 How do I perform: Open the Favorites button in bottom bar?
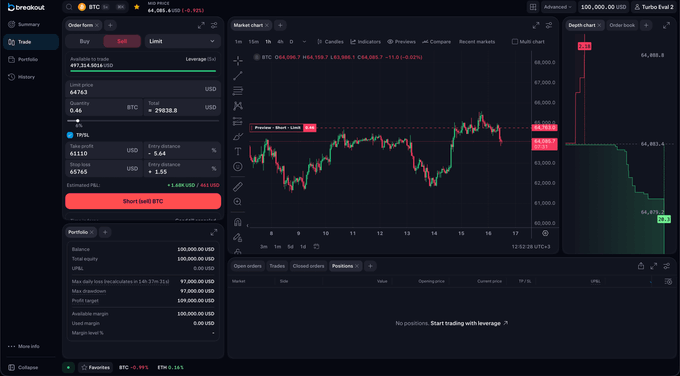96,367
